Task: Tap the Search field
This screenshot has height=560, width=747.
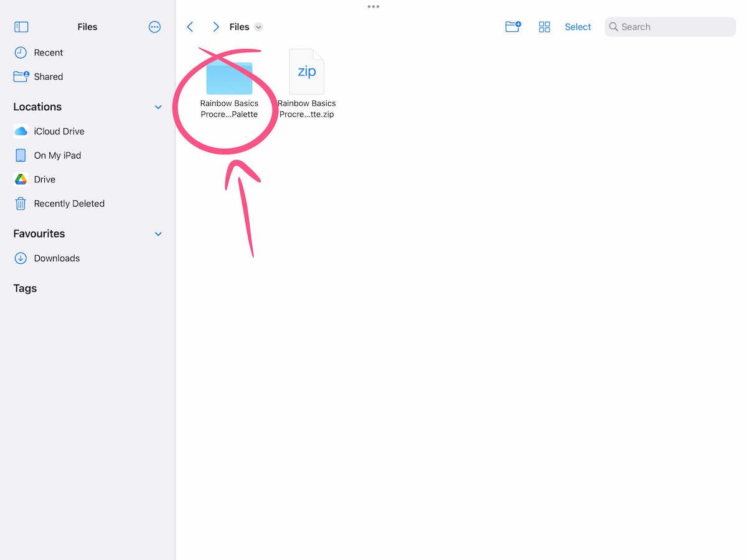Action: 669,27
